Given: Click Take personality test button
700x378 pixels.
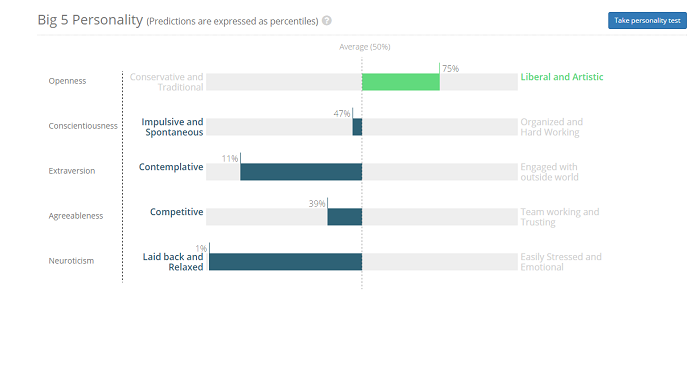Looking at the screenshot, I should 647,21.
